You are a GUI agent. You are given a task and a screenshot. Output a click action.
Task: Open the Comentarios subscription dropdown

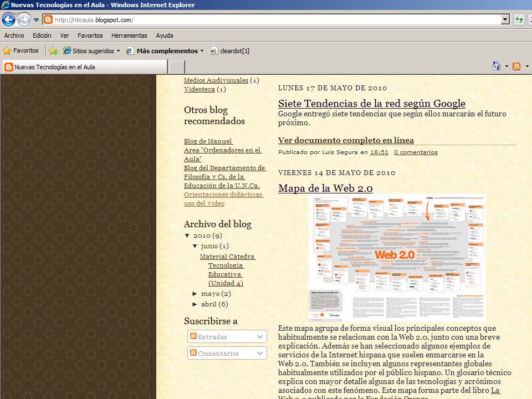click(x=227, y=353)
